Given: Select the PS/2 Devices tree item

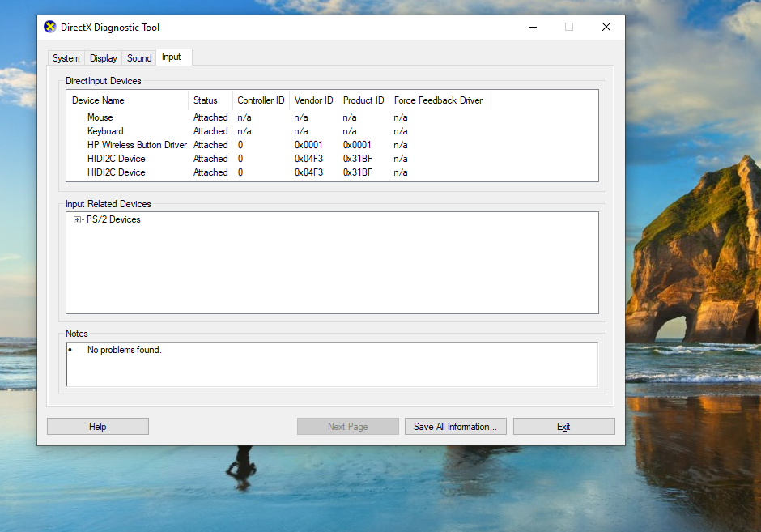Looking at the screenshot, I should coord(113,219).
